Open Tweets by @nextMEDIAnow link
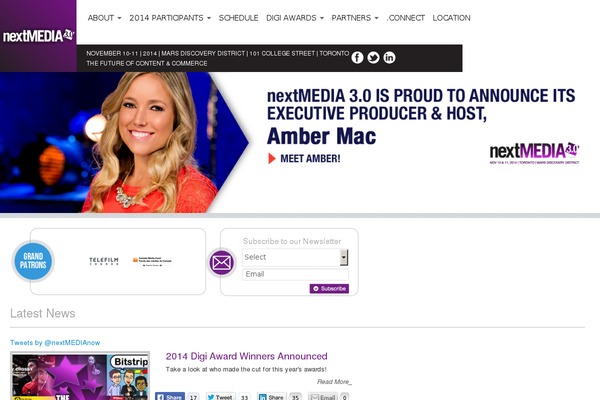This screenshot has width=600, height=400. pyautogui.click(x=55, y=343)
